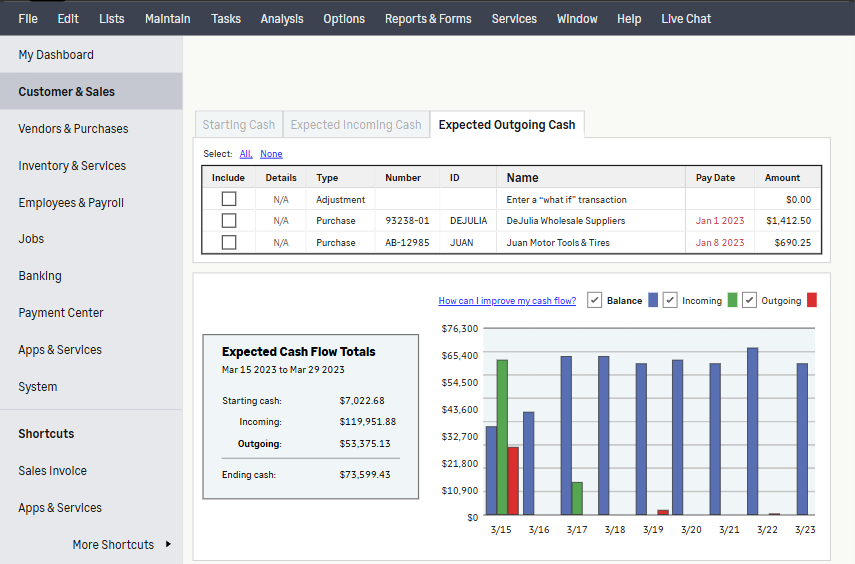The height and width of the screenshot is (564, 855).
Task: Click the blue Balance legend swatch
Action: point(653,300)
